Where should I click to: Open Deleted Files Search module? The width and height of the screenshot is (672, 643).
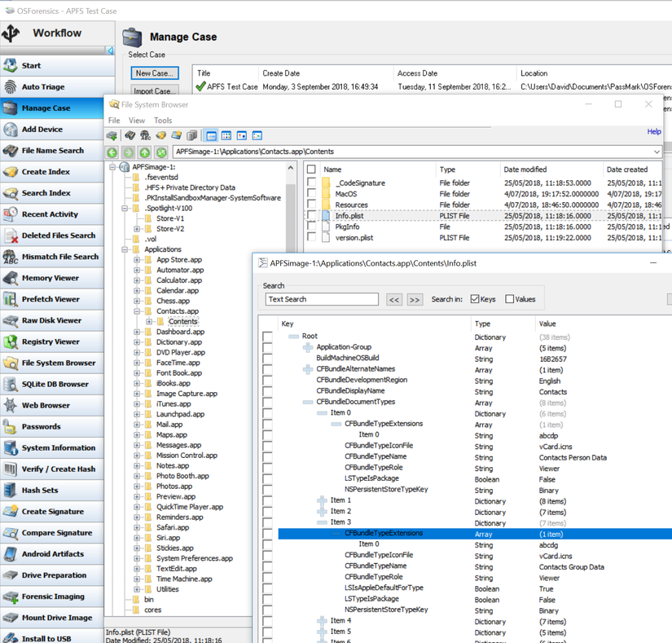coord(52,236)
